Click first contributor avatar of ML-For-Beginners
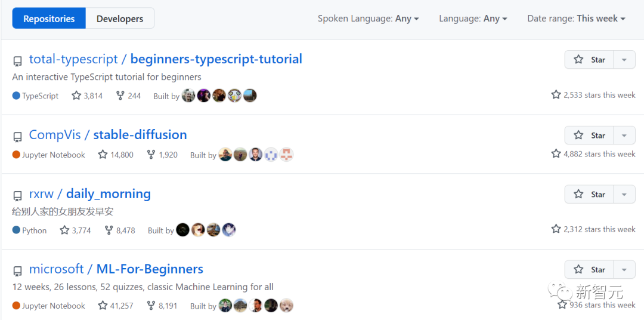644x320 pixels. (x=225, y=306)
